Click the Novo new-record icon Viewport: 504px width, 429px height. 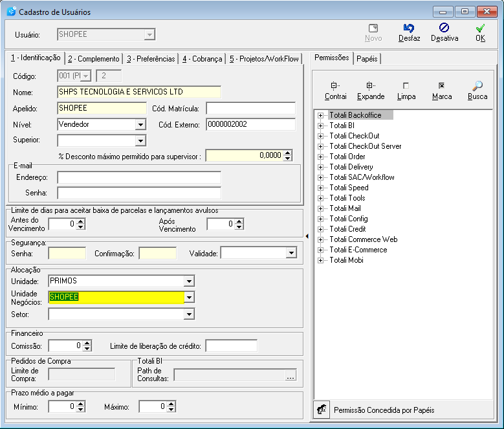coord(373,28)
